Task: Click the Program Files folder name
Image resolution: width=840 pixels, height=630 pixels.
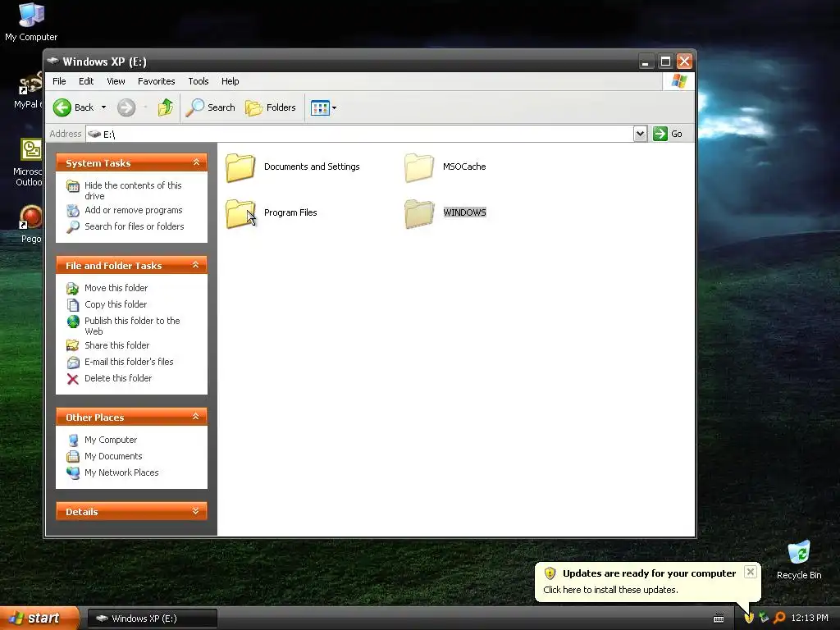Action: pyautogui.click(x=290, y=212)
